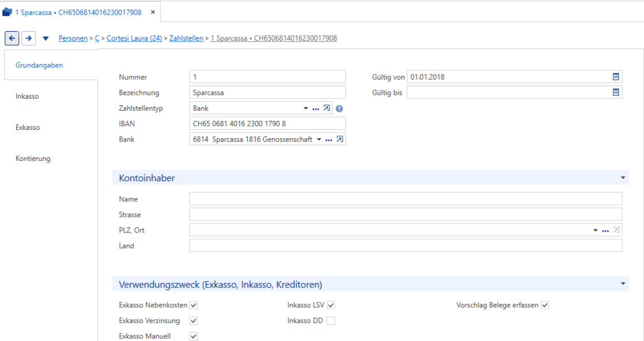Click the Strasse input field
Image resolution: width=644 pixels, height=341 pixels.
pyautogui.click(x=406, y=215)
